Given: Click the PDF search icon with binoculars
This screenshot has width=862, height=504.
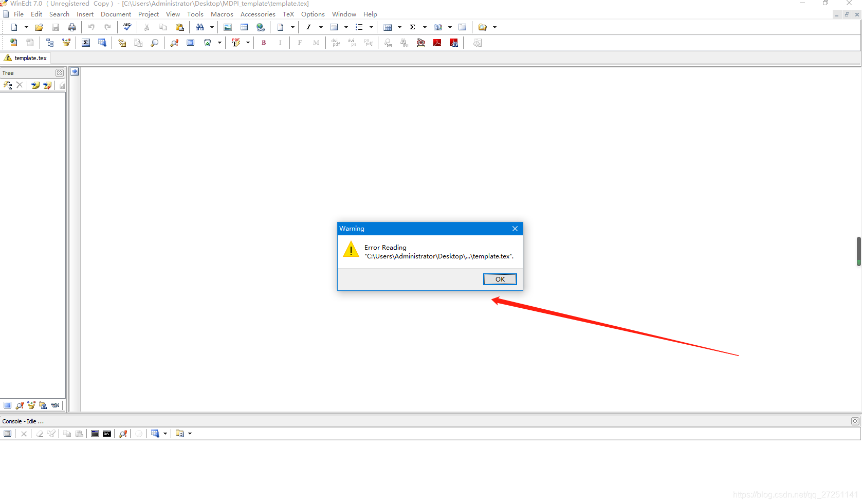Looking at the screenshot, I should click(x=454, y=43).
